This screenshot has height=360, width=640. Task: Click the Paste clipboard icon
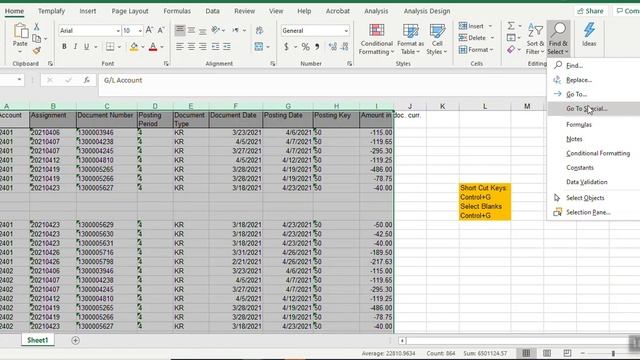[x=20, y=32]
